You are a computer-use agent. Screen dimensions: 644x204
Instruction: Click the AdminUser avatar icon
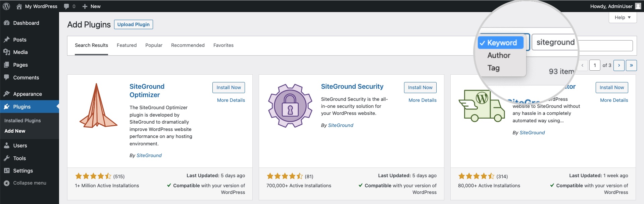click(x=638, y=6)
